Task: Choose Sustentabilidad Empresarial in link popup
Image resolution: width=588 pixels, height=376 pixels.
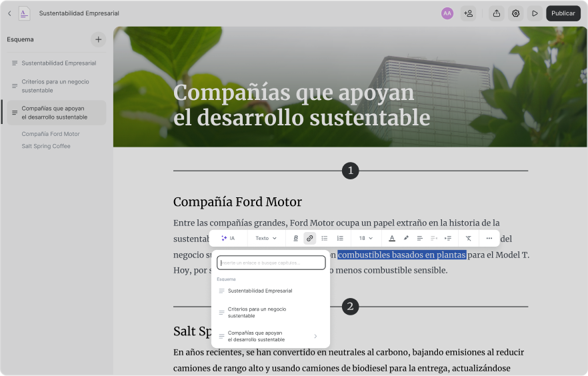Action: point(271,291)
